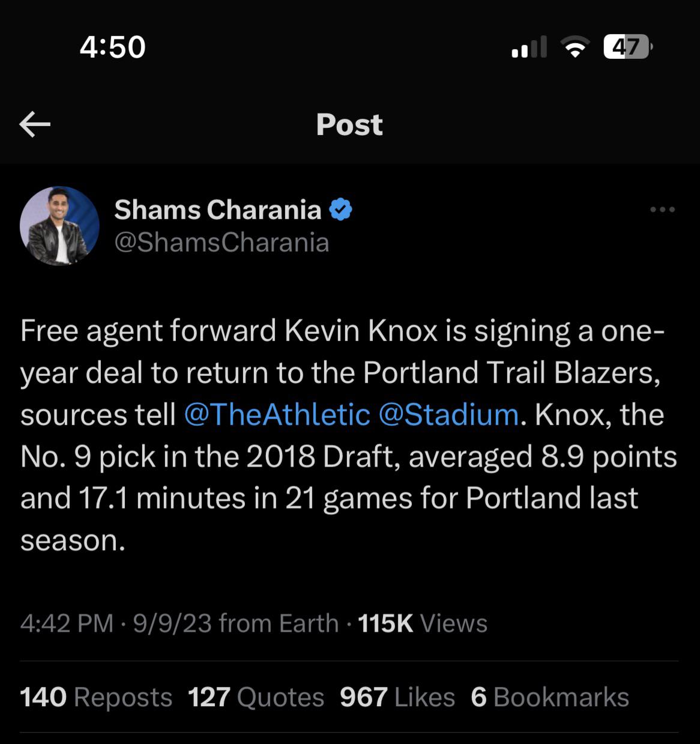
Task: Open Shams Charania's profile picture
Action: (59, 226)
